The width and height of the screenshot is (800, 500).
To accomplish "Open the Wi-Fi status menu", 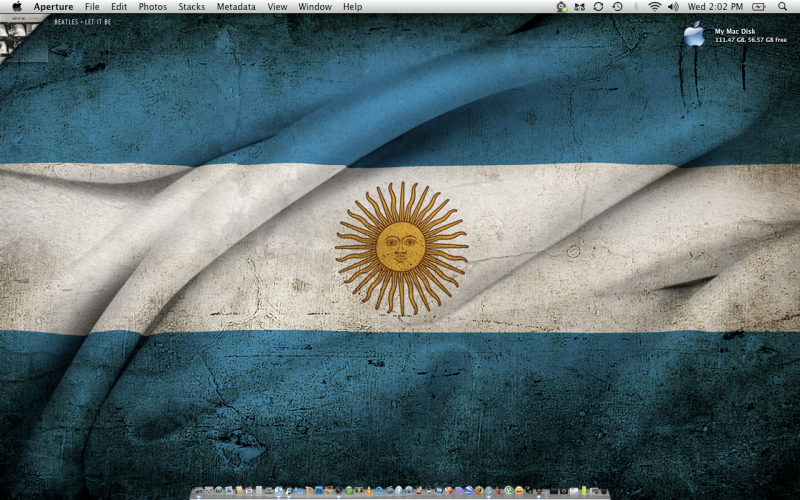I will (654, 6).
